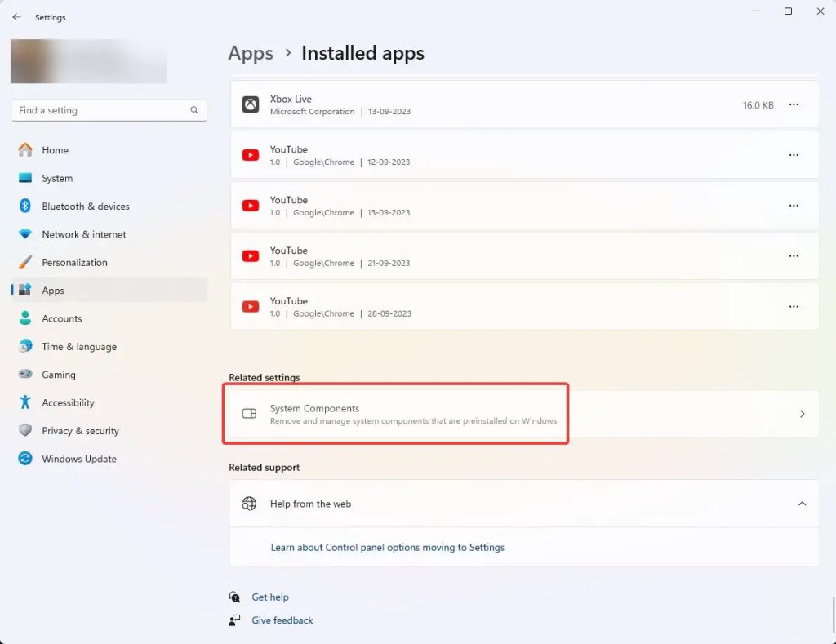Image resolution: width=836 pixels, height=644 pixels.
Task: Go to Personalization settings
Action: pyautogui.click(x=74, y=263)
